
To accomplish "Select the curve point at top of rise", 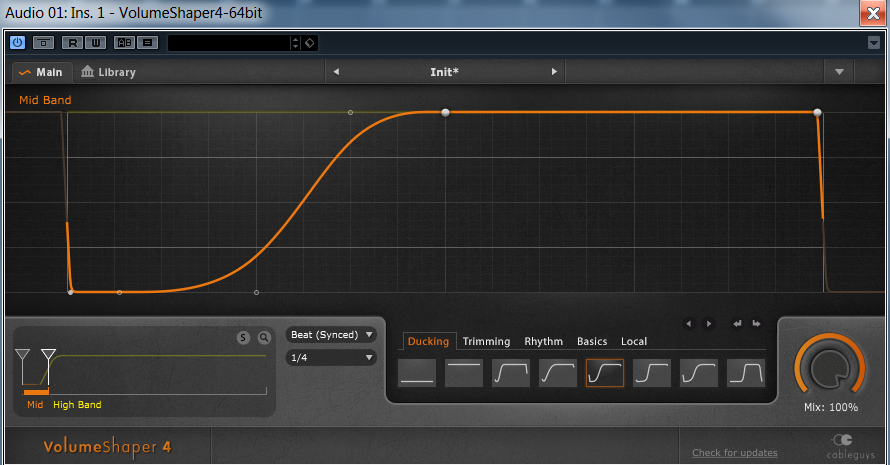I will [446, 112].
